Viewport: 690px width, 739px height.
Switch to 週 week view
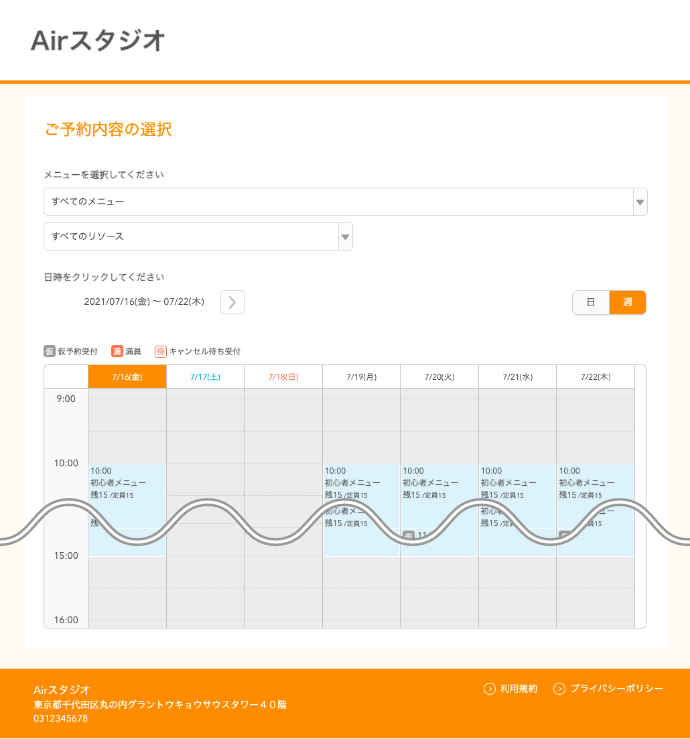627,302
